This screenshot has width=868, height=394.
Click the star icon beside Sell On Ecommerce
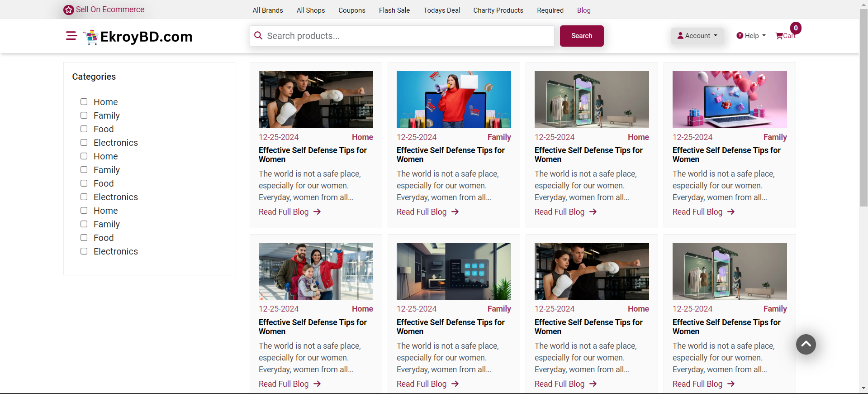click(69, 10)
